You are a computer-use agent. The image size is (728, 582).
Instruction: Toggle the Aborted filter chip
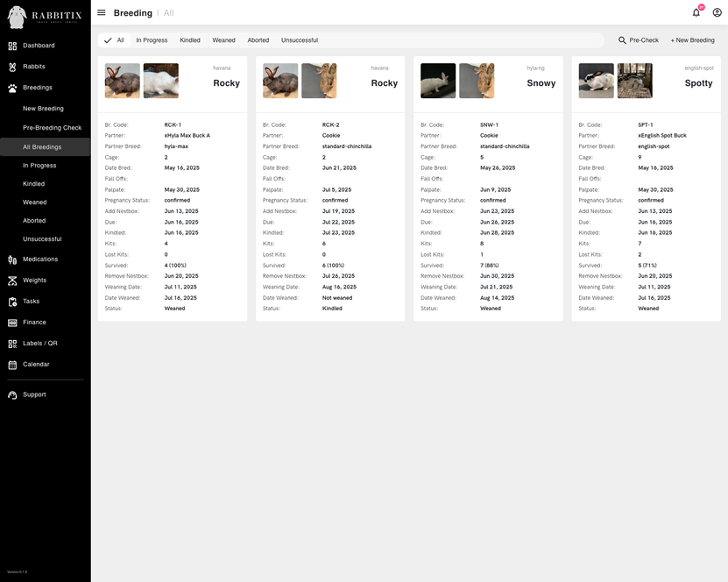pos(258,39)
